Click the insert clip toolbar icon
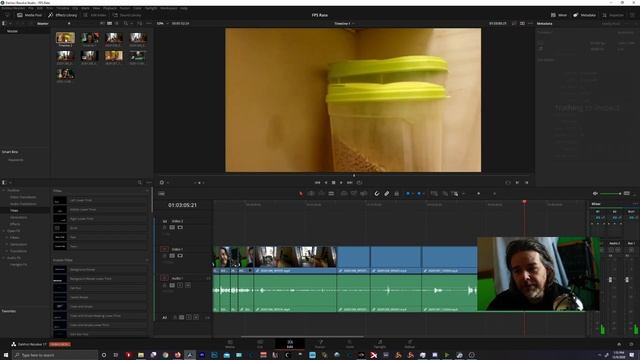Image resolution: width=640 pixels, height=360 pixels. coord(344,193)
